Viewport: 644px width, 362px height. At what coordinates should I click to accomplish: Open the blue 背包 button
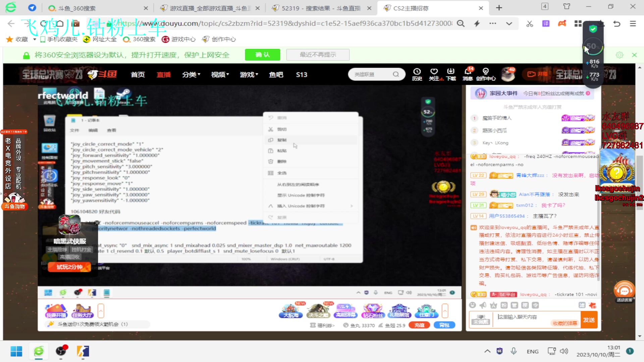coord(444,325)
